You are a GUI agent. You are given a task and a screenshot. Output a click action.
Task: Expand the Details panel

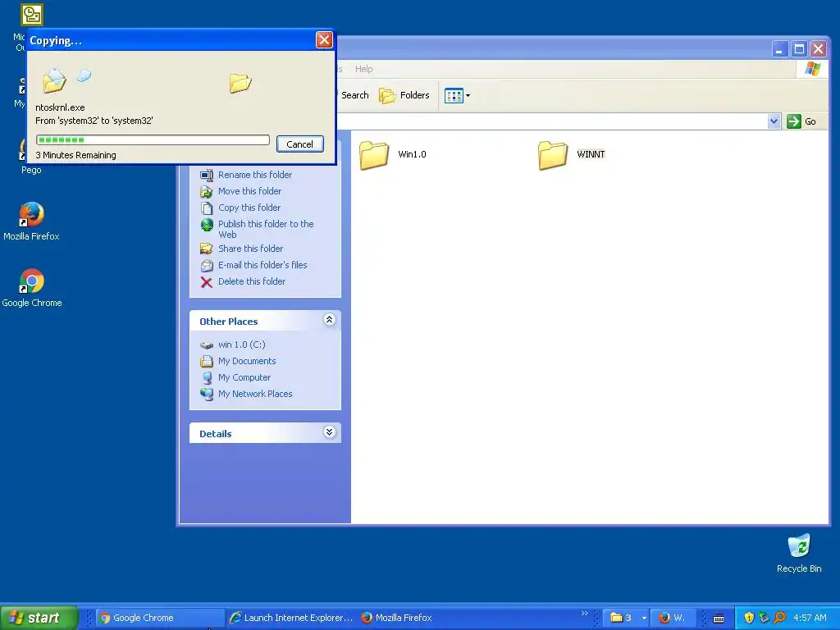click(x=330, y=433)
